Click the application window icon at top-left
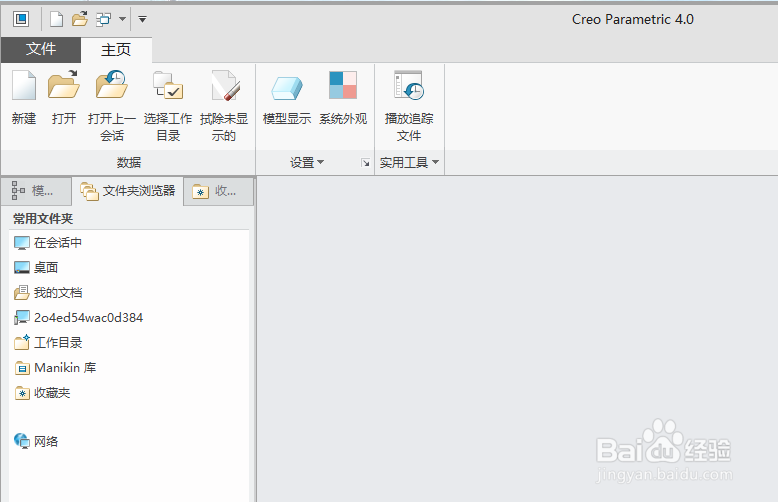778x502 pixels. pyautogui.click(x=21, y=19)
